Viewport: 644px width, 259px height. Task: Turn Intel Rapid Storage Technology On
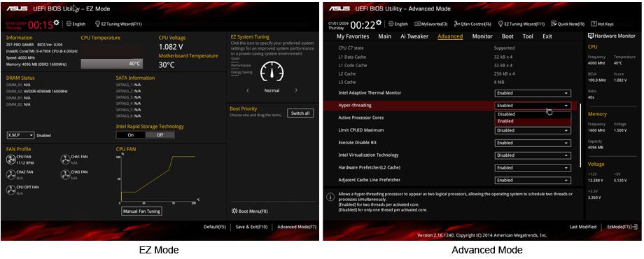pyautogui.click(x=131, y=134)
